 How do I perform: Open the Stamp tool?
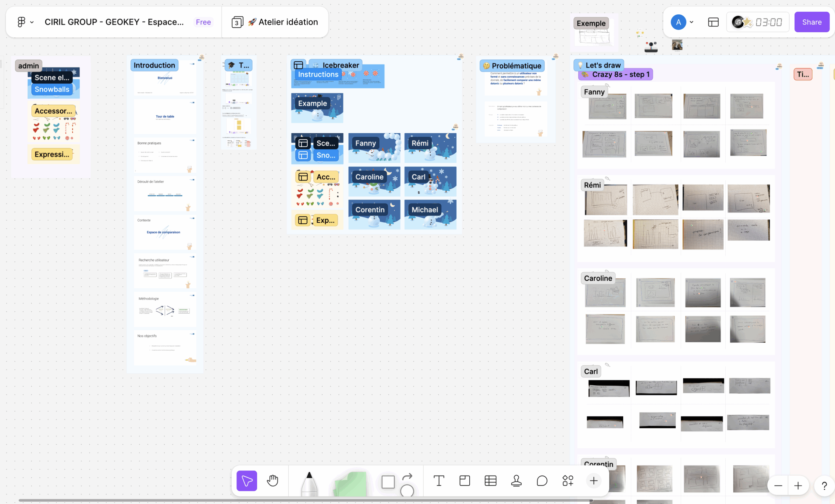516,480
